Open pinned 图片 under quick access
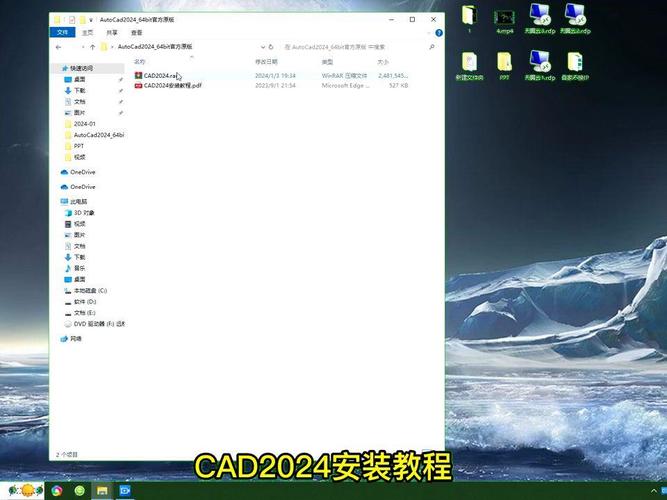Screen dimensions: 667x500 (80, 113)
